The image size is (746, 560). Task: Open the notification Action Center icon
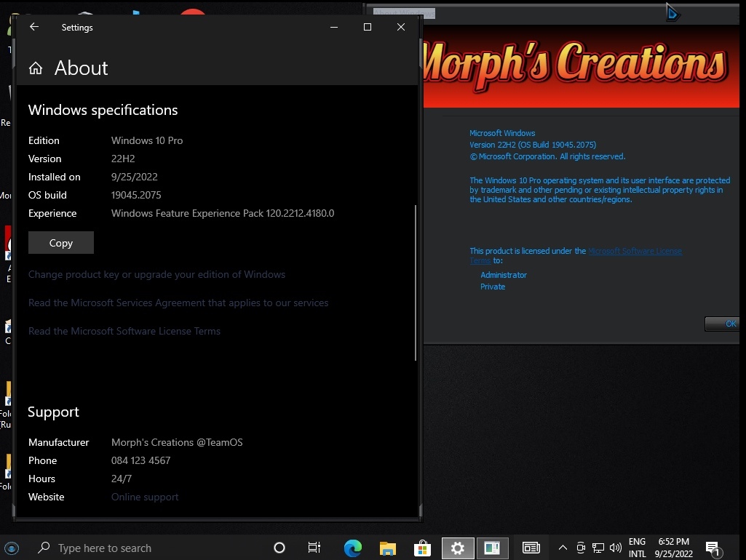pyautogui.click(x=713, y=548)
